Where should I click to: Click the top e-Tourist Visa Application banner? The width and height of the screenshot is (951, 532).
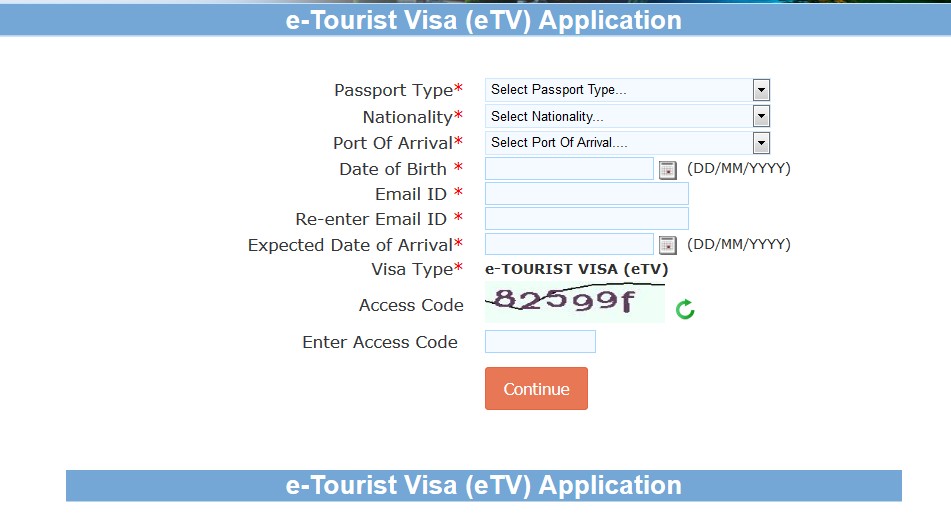[x=476, y=20]
